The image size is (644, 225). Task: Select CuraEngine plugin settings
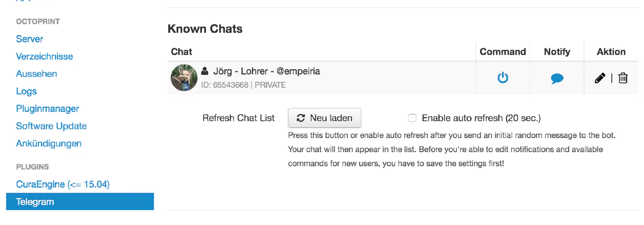[62, 184]
